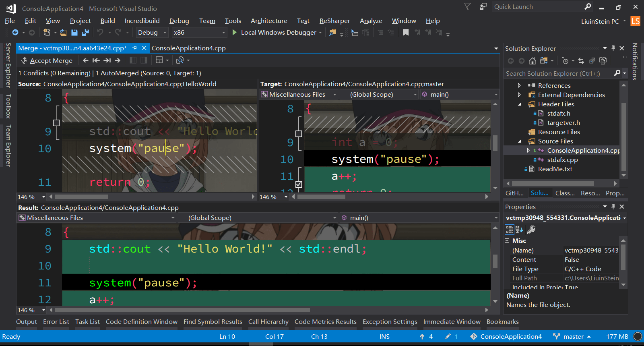
Task: Click the Sync with Active Document icon
Action: [x=581, y=61]
